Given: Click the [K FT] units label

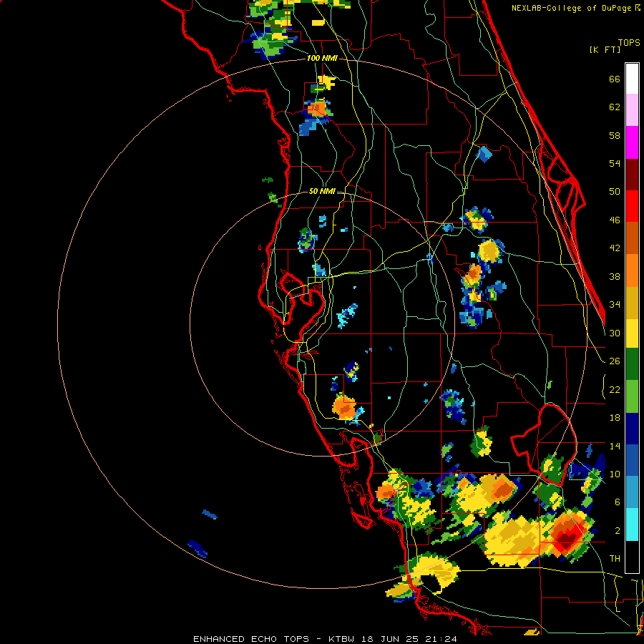Looking at the screenshot, I should click(x=605, y=50).
